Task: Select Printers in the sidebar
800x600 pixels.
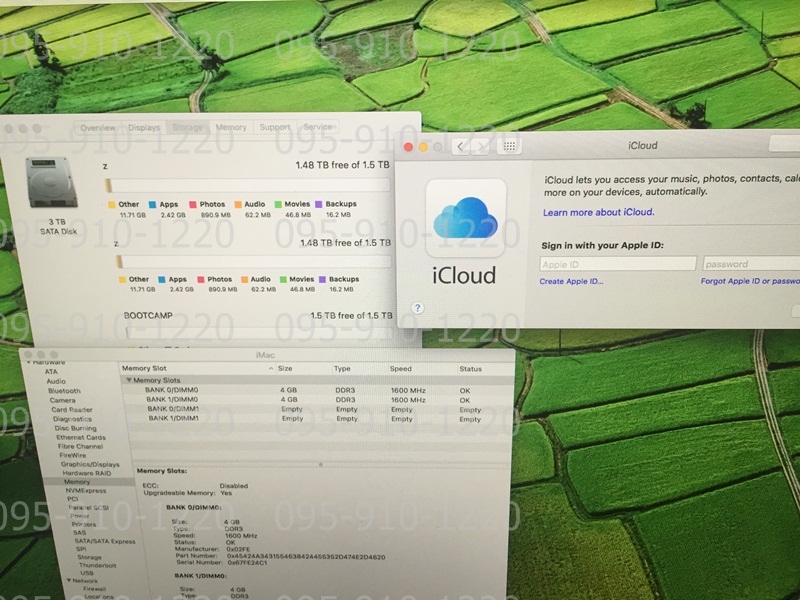Action: 84,524
